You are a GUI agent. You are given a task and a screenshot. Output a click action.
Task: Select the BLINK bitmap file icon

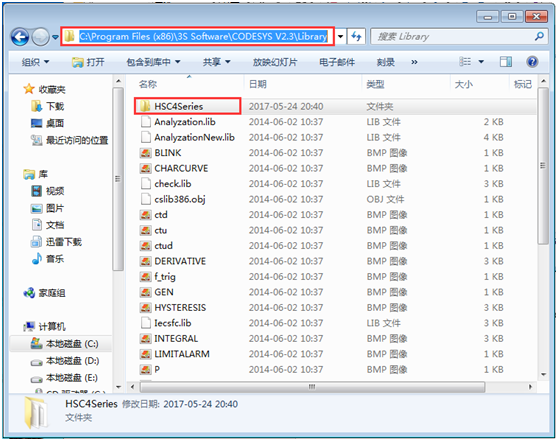145,153
